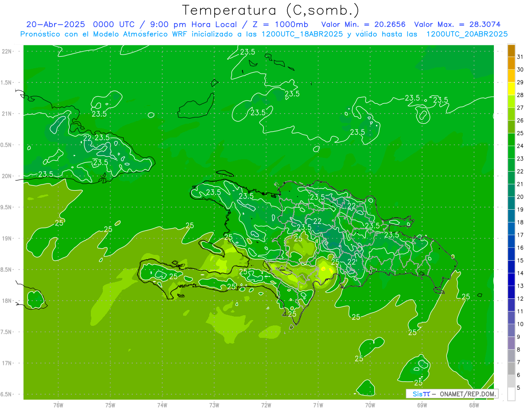This screenshot has width=532, height=411.
Task: Select the '11' color scale label
Action: pos(520,312)
